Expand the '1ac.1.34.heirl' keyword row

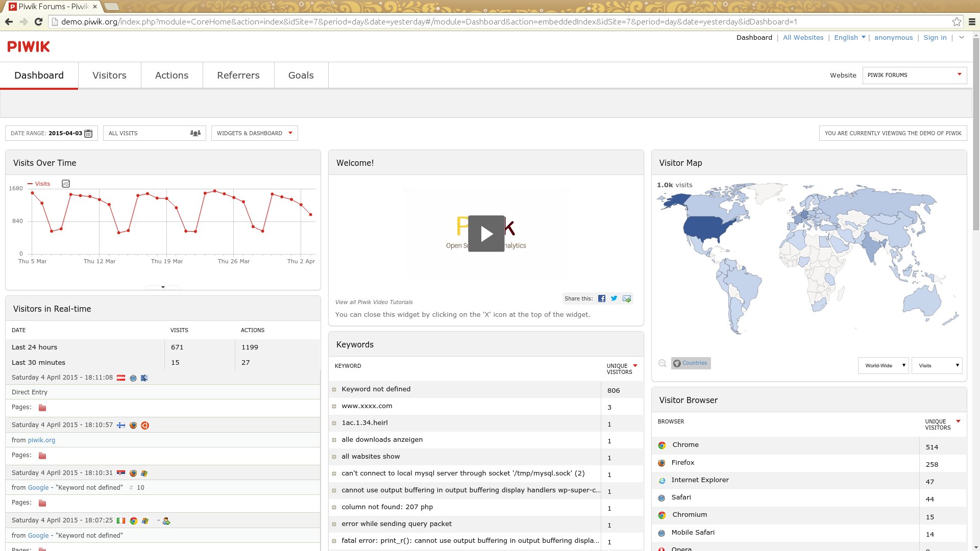[x=334, y=423]
